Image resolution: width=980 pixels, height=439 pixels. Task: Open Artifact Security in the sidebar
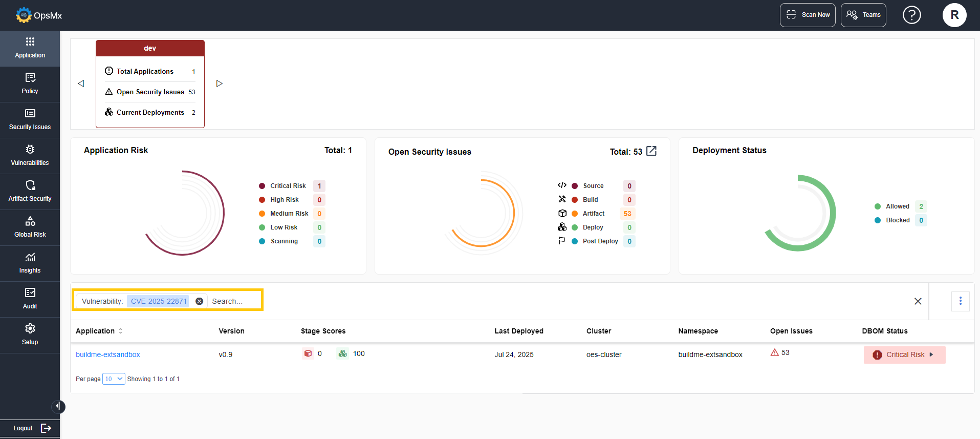(x=30, y=192)
